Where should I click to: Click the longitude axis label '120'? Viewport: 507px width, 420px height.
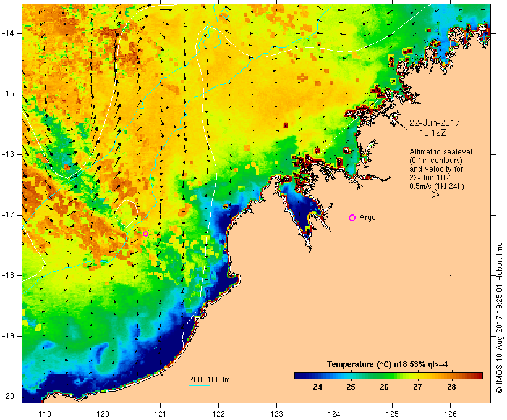point(103,414)
